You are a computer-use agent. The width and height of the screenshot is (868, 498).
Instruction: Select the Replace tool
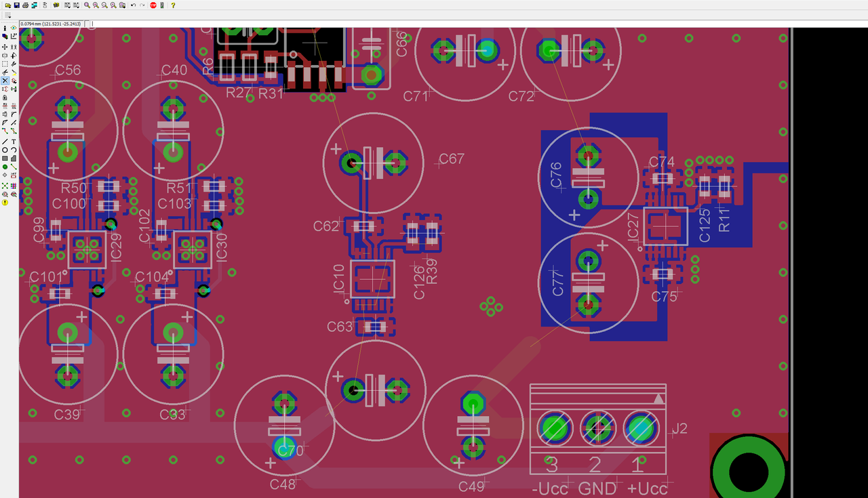pos(14,89)
